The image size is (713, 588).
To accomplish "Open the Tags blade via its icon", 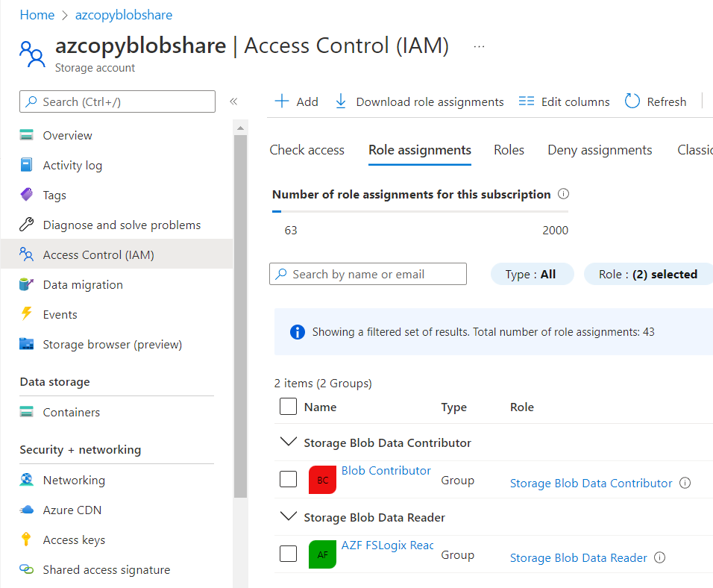I will (x=27, y=195).
